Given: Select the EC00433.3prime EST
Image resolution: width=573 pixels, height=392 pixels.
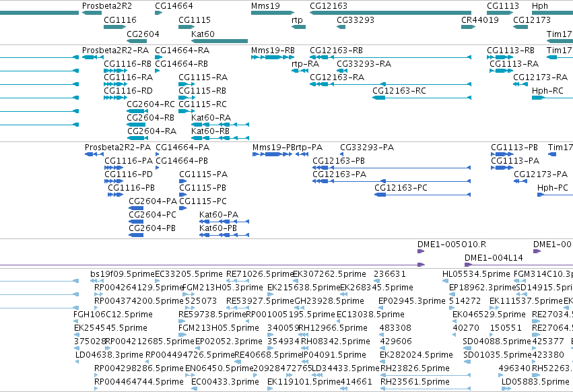Looking at the screenshot, I should coord(195,389).
